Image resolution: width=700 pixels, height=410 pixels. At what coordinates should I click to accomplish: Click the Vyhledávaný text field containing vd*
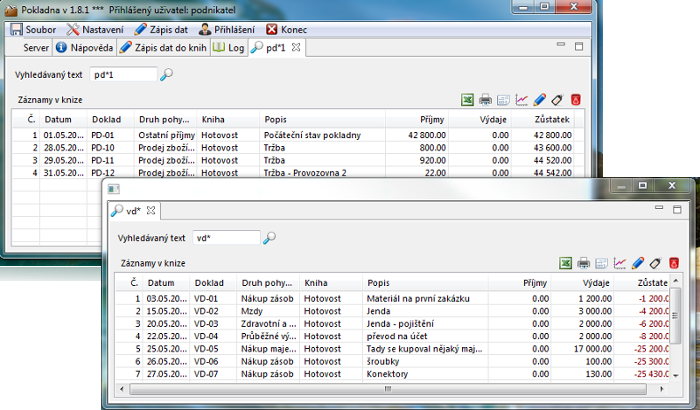pyautogui.click(x=225, y=238)
